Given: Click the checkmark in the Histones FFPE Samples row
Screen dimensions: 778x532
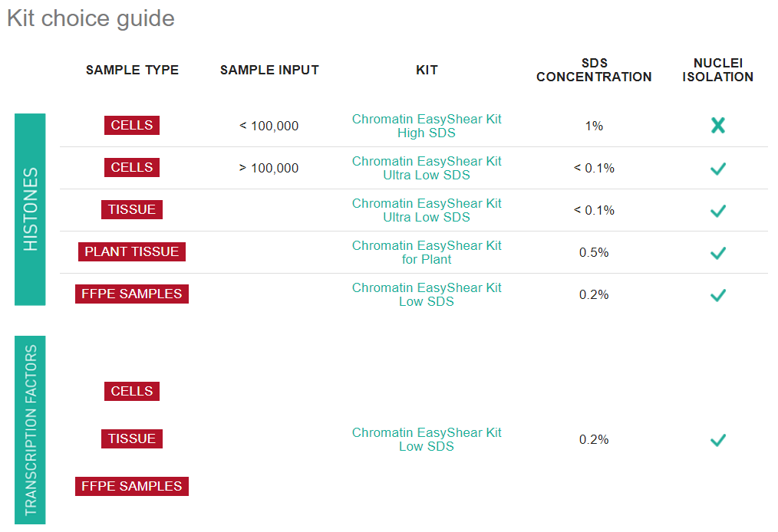Looking at the screenshot, I should [717, 295].
